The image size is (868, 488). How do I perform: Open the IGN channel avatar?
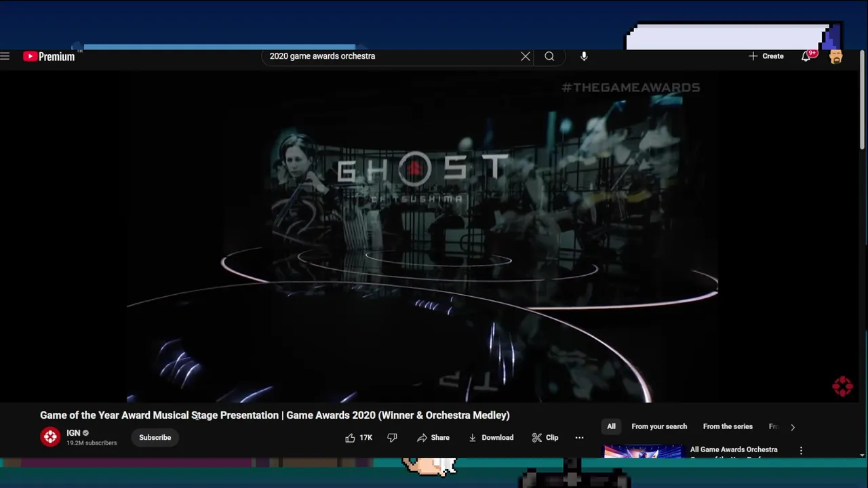tap(50, 437)
